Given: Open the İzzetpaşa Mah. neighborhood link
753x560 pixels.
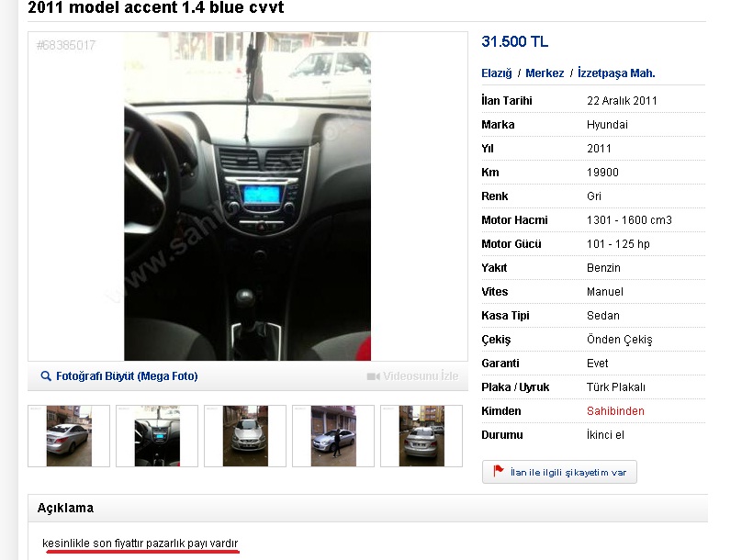Looking at the screenshot, I should (616, 73).
